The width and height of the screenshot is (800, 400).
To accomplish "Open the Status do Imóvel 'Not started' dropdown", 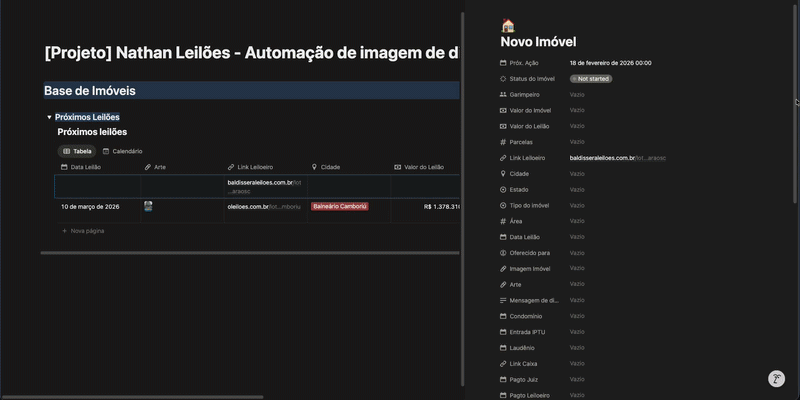I will point(591,78).
